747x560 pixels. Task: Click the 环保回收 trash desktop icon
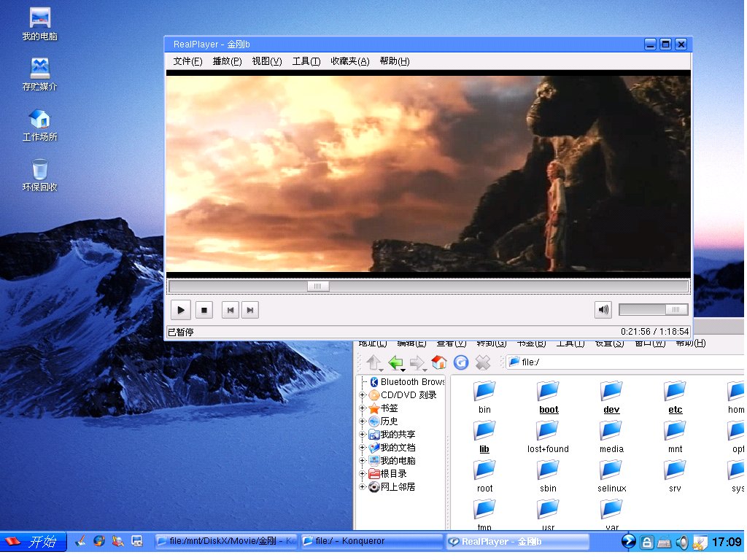(x=40, y=175)
